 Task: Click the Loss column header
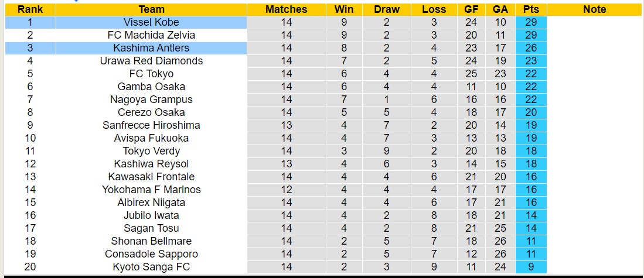(434, 9)
